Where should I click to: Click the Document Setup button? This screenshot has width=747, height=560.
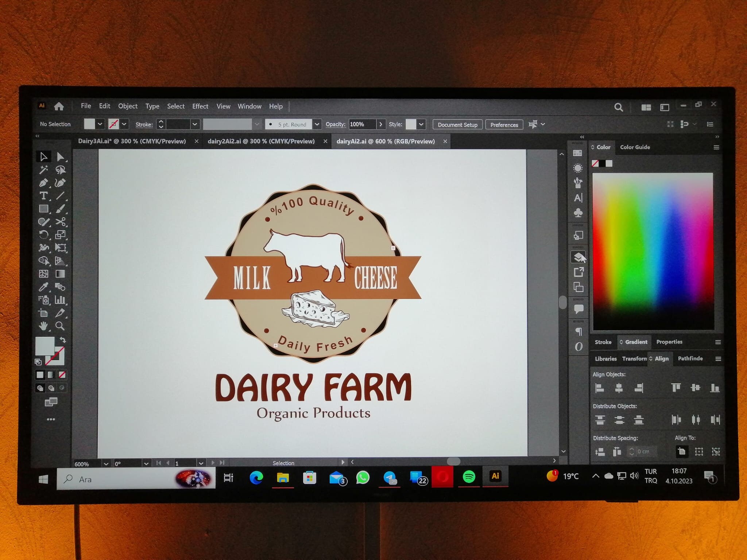point(457,125)
